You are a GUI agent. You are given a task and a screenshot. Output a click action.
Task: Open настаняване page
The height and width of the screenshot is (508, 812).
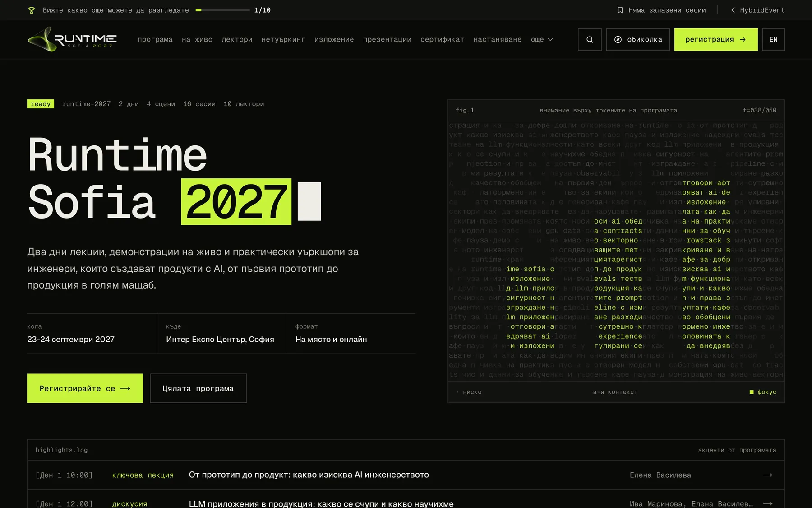point(498,39)
